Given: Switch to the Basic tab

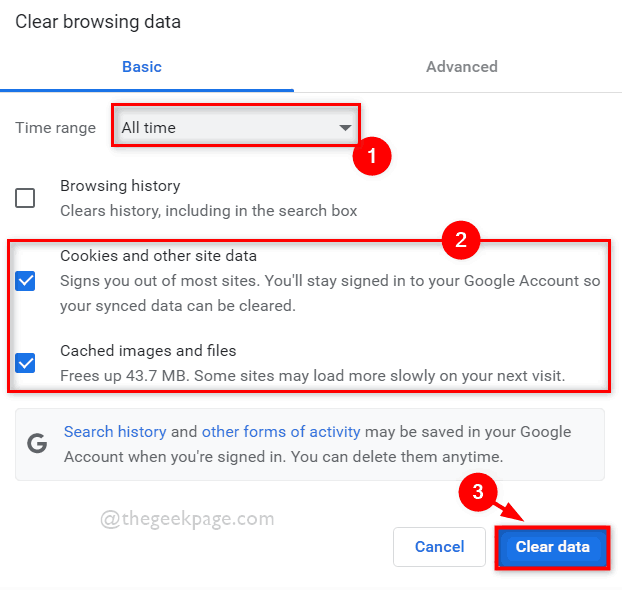Looking at the screenshot, I should 142,67.
